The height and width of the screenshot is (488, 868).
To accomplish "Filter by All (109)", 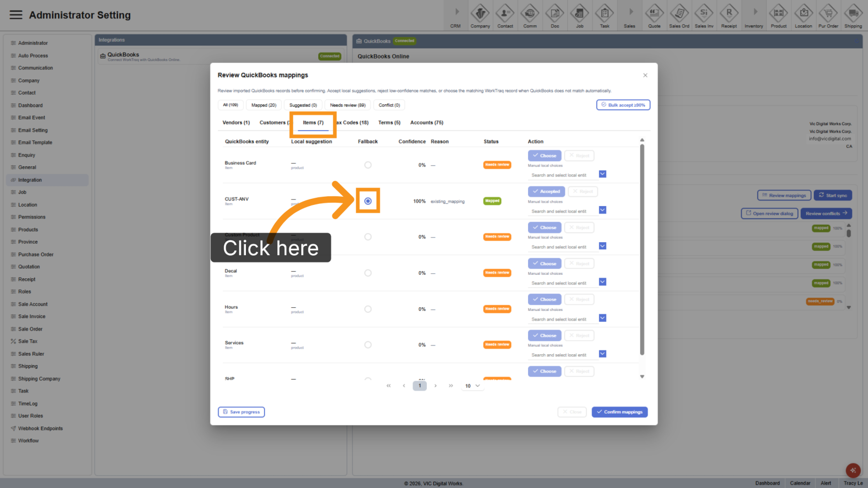I will [230, 105].
